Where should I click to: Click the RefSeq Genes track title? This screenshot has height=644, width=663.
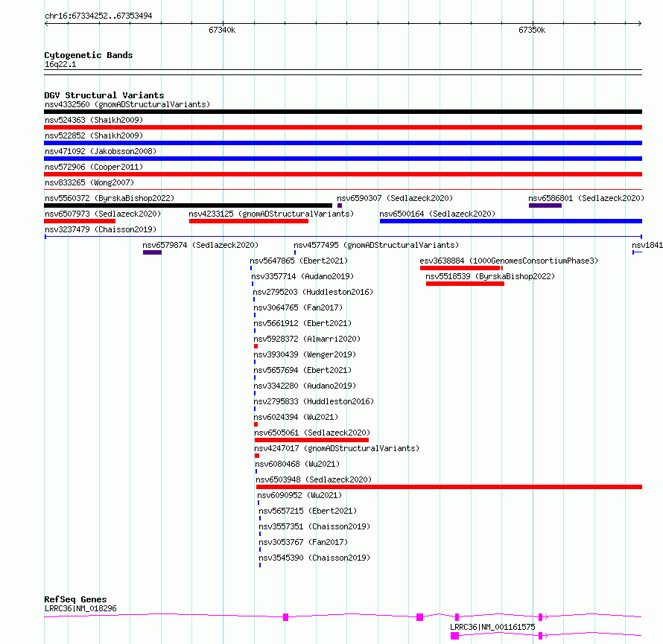click(75, 599)
